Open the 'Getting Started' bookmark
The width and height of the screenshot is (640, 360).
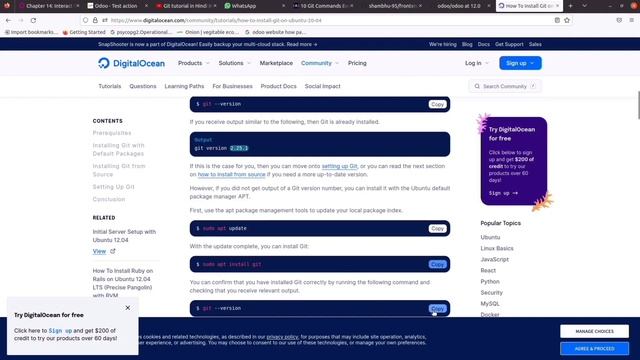pos(84,32)
